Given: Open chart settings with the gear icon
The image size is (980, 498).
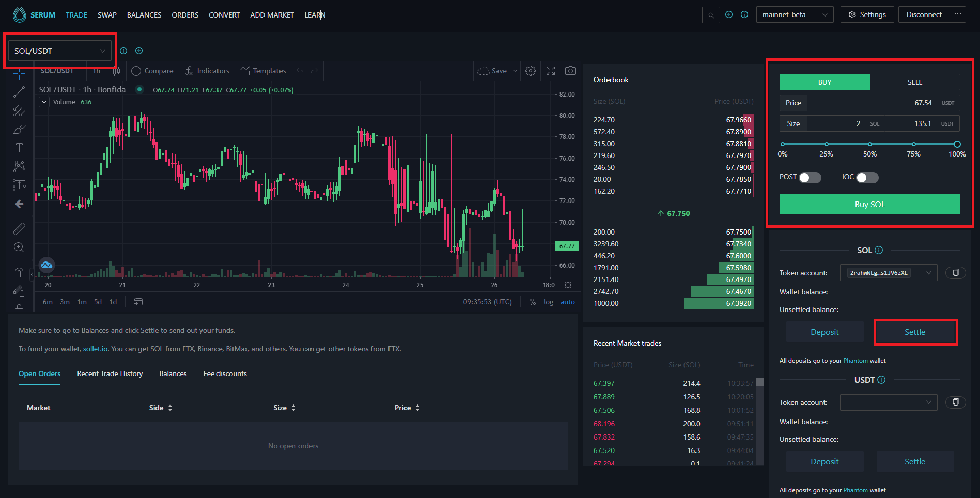Looking at the screenshot, I should click(x=530, y=71).
